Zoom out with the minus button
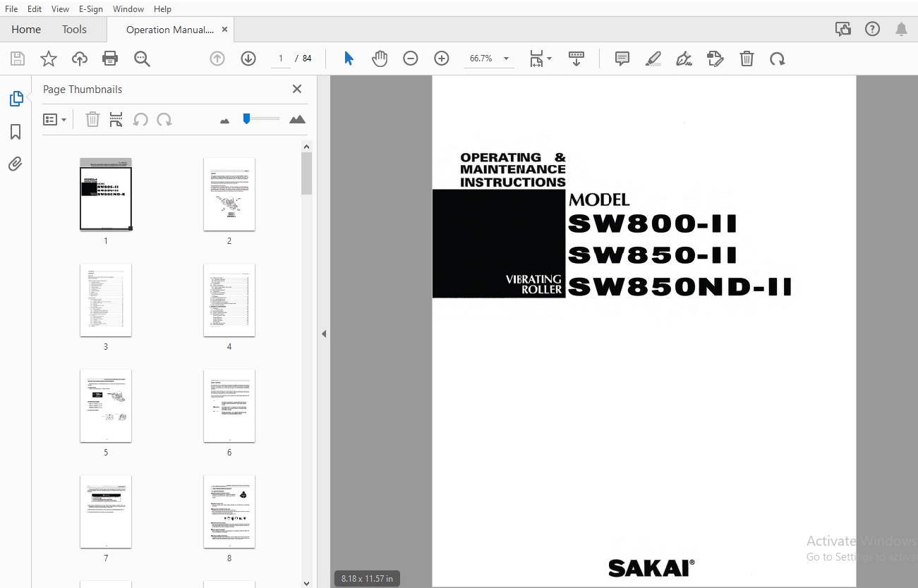 (411, 59)
